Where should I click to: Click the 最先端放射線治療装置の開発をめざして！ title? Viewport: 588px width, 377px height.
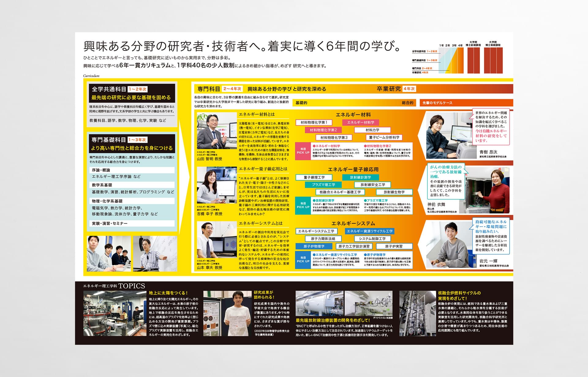click(333, 320)
